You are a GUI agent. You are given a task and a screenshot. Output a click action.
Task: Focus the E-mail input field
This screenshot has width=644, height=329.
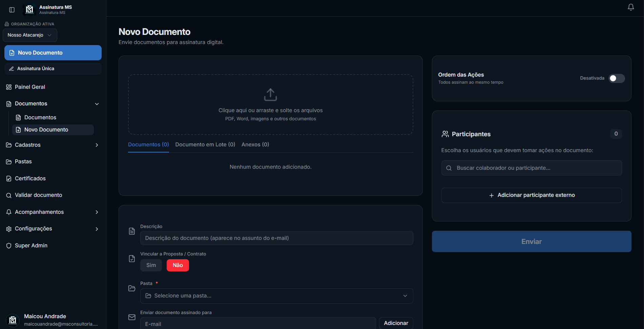pos(258,324)
